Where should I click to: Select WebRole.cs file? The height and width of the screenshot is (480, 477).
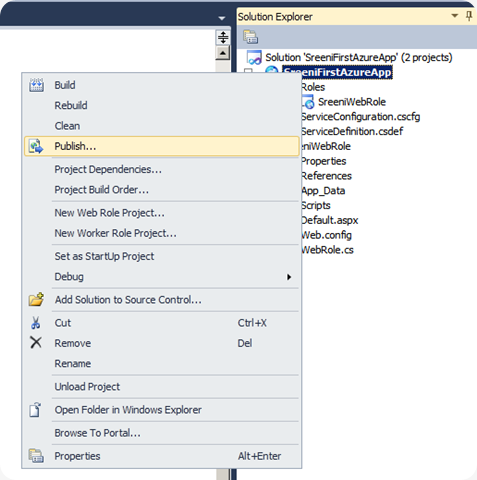tap(327, 250)
